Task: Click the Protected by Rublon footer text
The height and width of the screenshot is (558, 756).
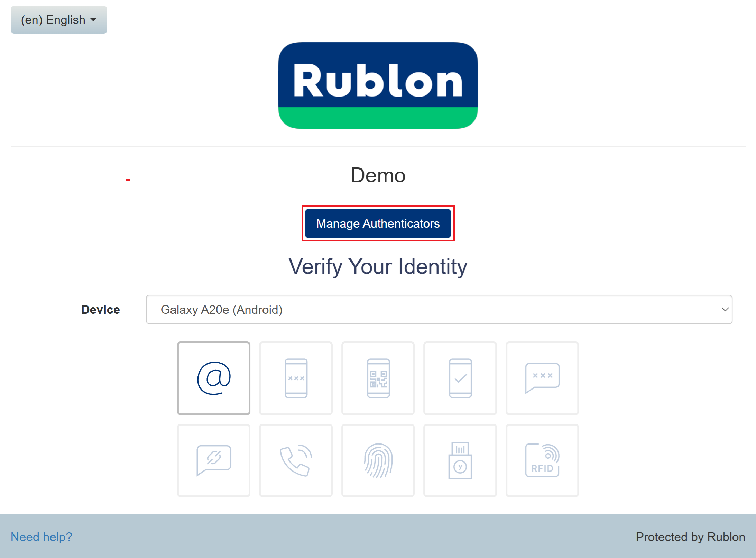Action: 690,537
